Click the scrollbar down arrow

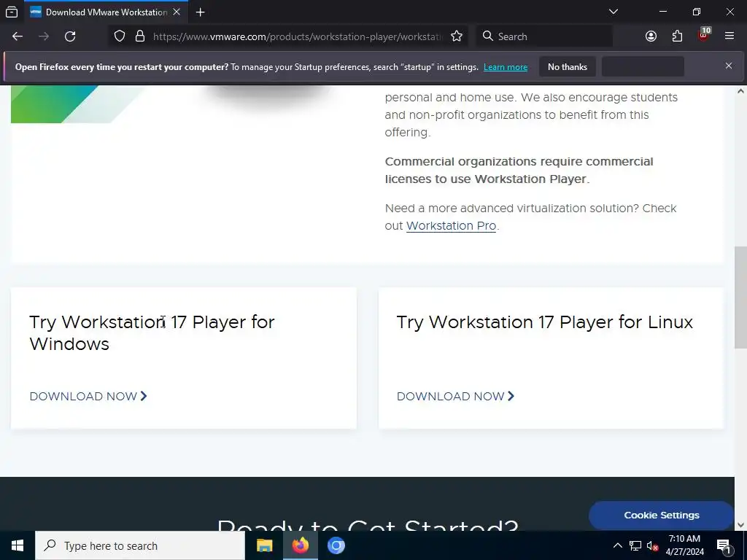[x=740, y=525]
